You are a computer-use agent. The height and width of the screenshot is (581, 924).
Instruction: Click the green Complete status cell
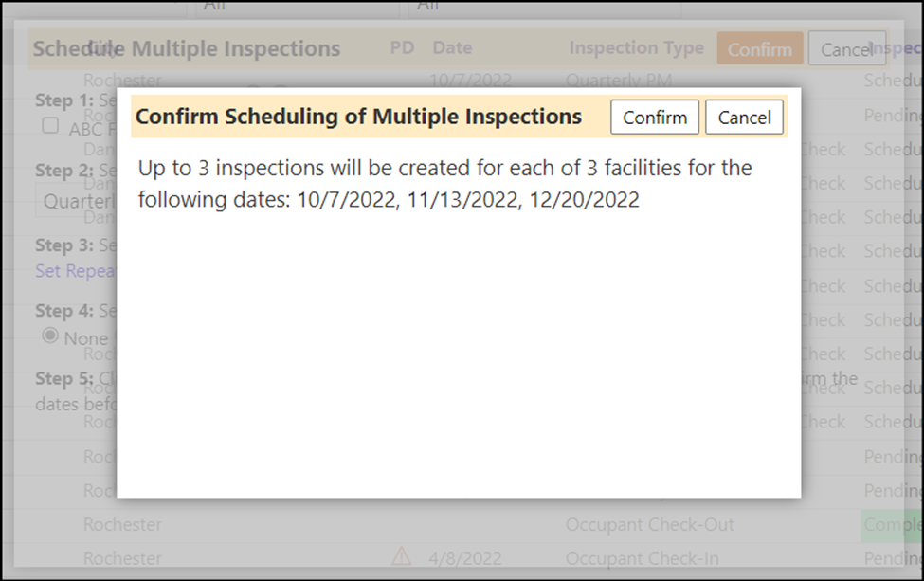[892, 524]
